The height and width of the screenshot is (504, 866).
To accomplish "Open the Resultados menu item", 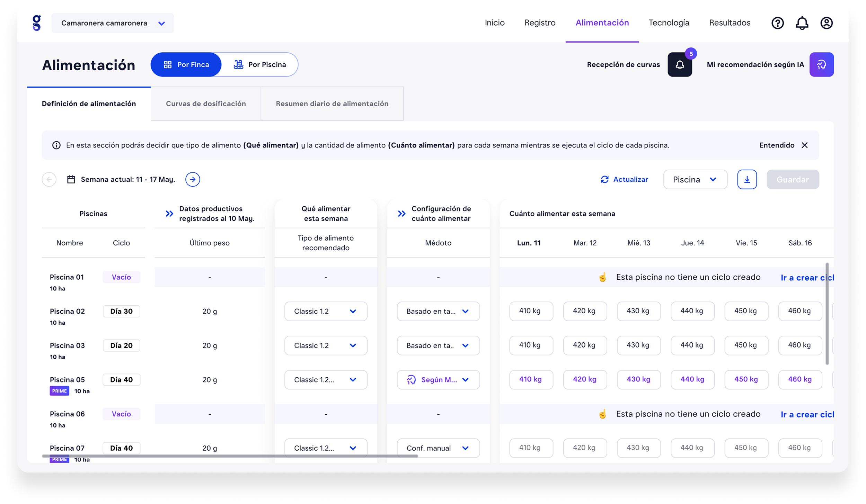I will pyautogui.click(x=730, y=23).
